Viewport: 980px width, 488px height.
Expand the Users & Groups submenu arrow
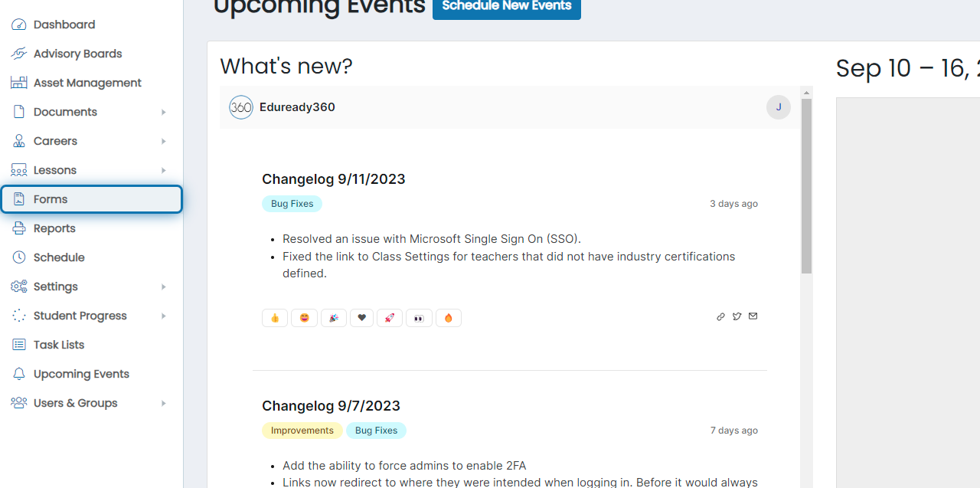pyautogui.click(x=163, y=403)
